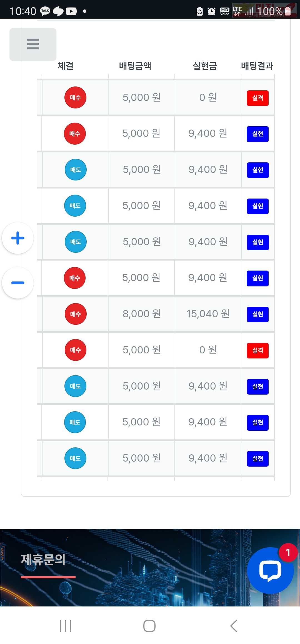Click the 15,040 원 payout cell

[208, 314]
